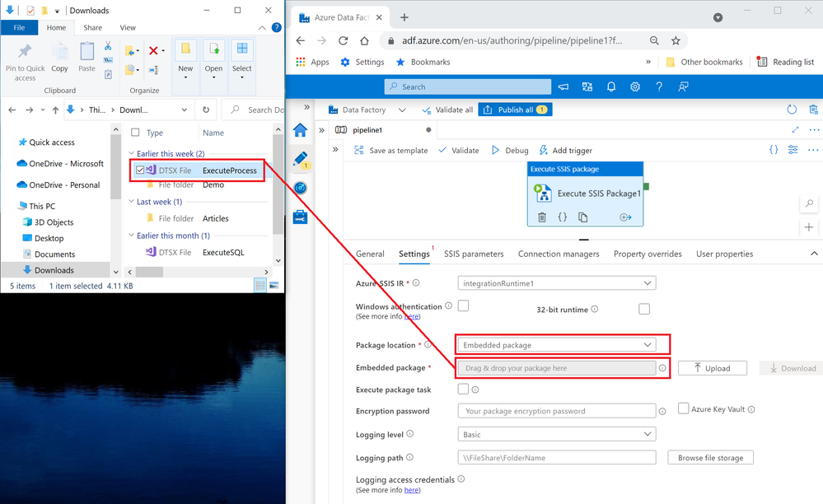Check Azure Key Vault option
The height and width of the screenshot is (504, 823).
tap(683, 408)
